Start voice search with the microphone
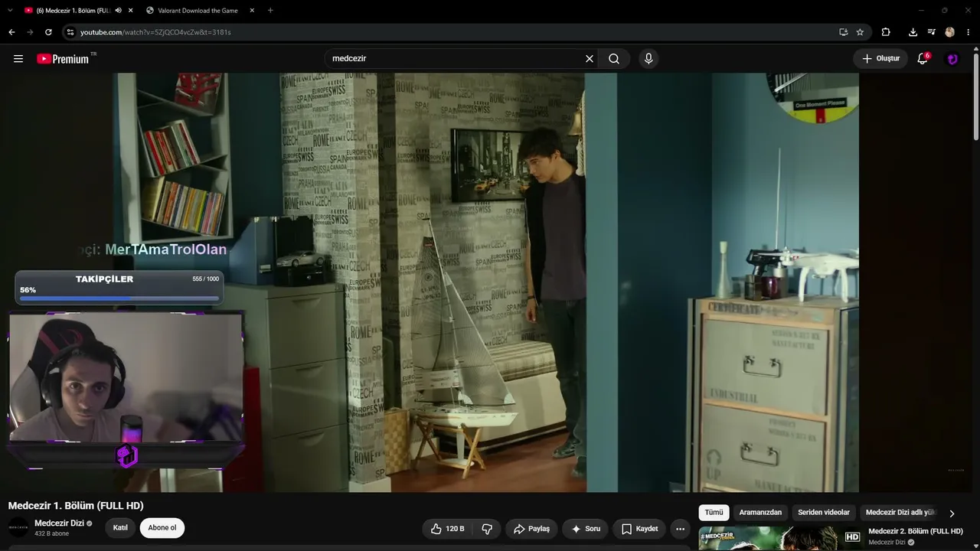This screenshot has height=551, width=980. (x=648, y=59)
